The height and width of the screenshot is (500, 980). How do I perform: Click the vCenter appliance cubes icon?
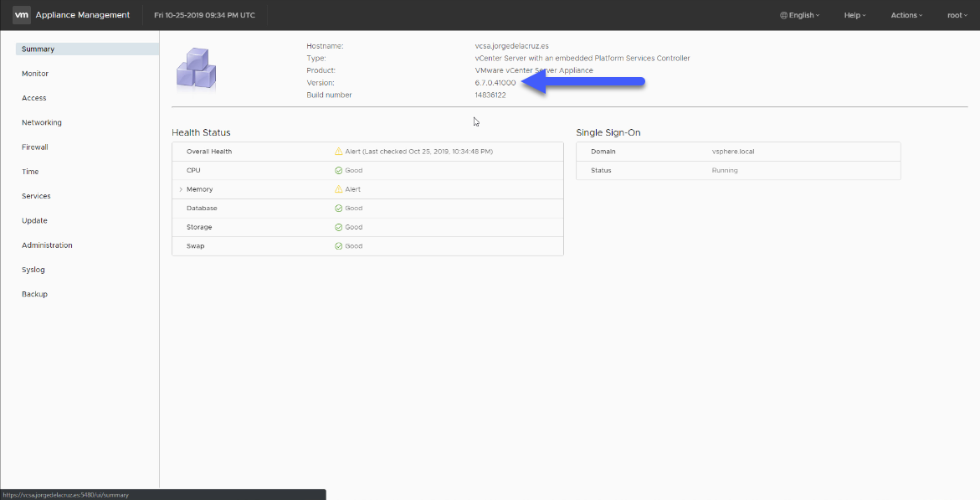196,70
